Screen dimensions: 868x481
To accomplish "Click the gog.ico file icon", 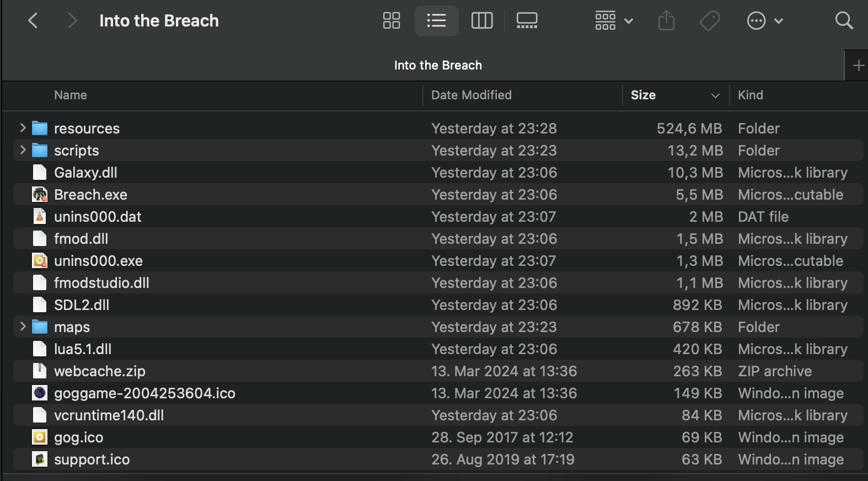I will tap(40, 437).
